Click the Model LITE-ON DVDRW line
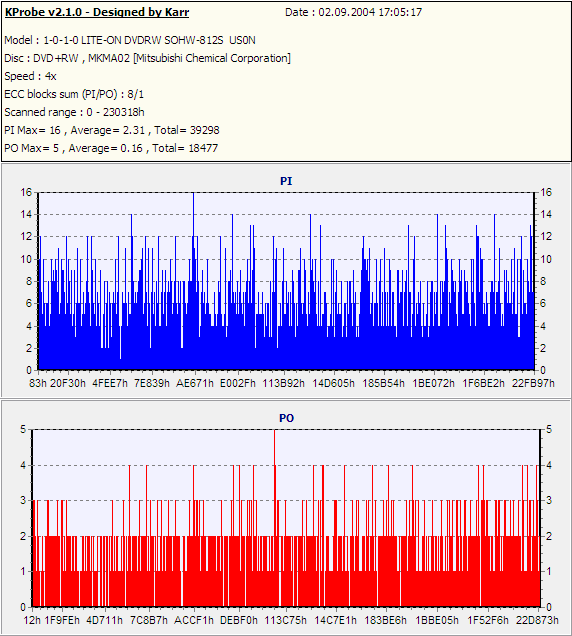 (130, 40)
